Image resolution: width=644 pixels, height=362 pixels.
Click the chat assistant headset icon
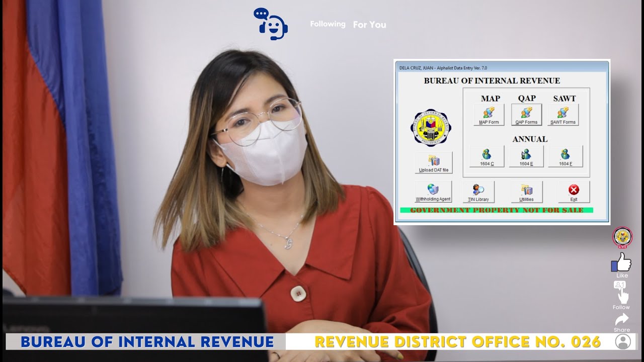click(x=271, y=24)
